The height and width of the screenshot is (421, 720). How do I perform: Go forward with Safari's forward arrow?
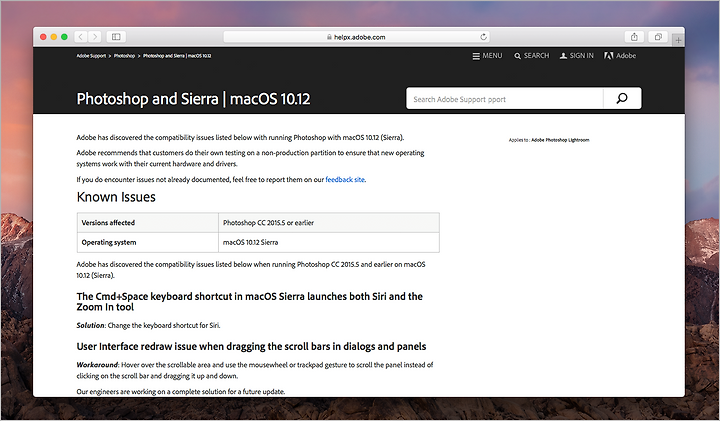95,37
